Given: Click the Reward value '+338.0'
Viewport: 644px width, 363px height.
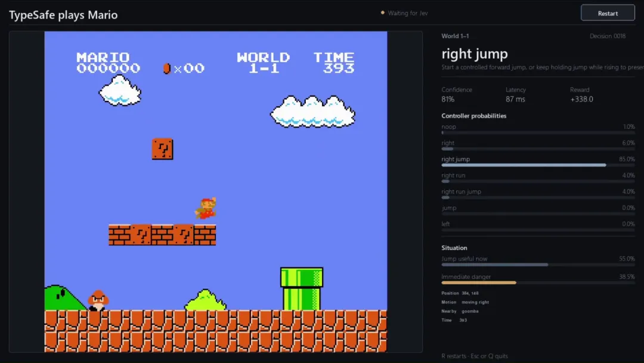Looking at the screenshot, I should (x=581, y=99).
